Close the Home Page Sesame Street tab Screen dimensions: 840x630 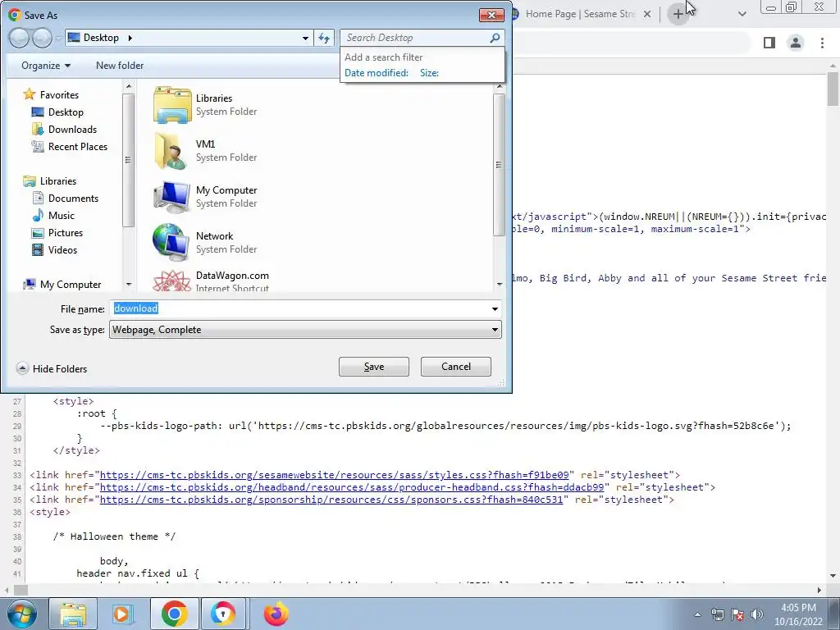coord(647,14)
